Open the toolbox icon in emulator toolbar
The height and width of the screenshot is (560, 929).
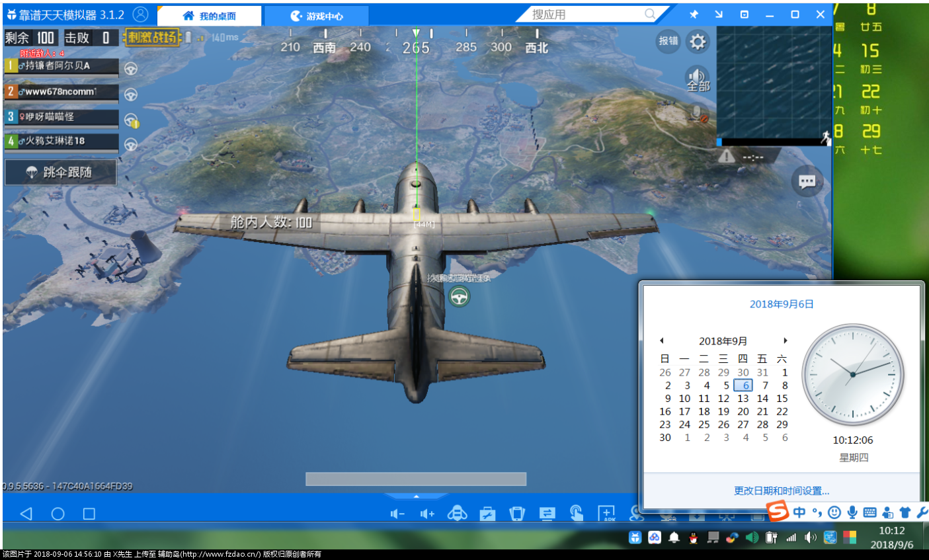(x=487, y=514)
